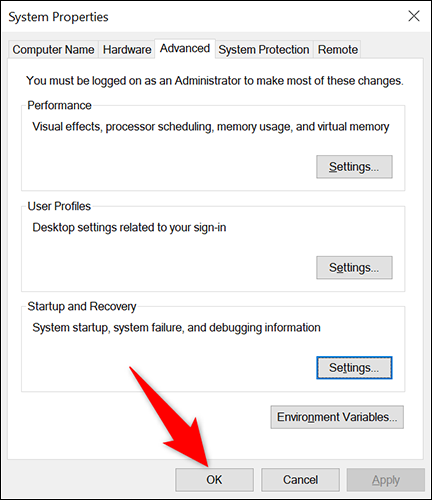The width and height of the screenshot is (432, 500).
Task: Open Environment Variables dialog
Action: point(337,417)
